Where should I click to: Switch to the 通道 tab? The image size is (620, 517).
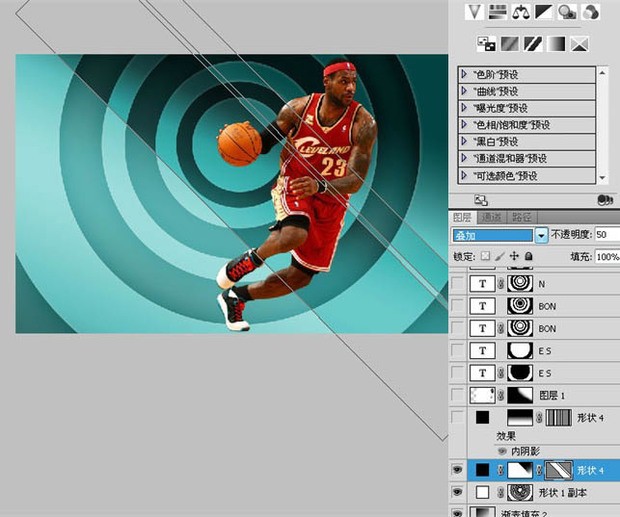click(490, 216)
